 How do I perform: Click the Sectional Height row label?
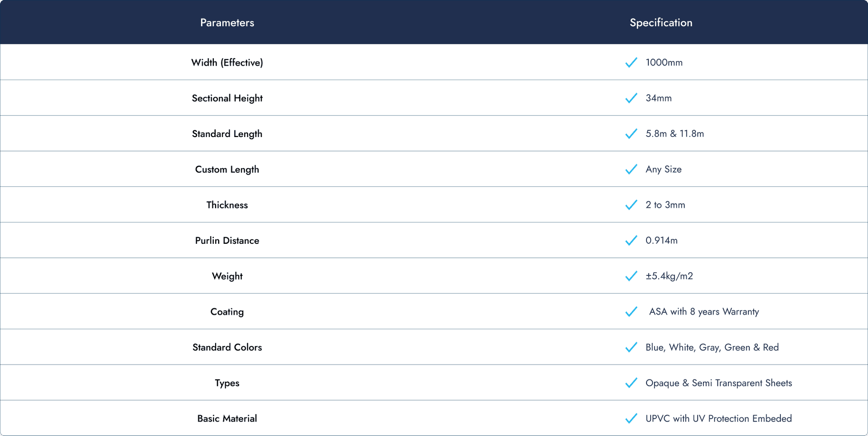pos(227,98)
